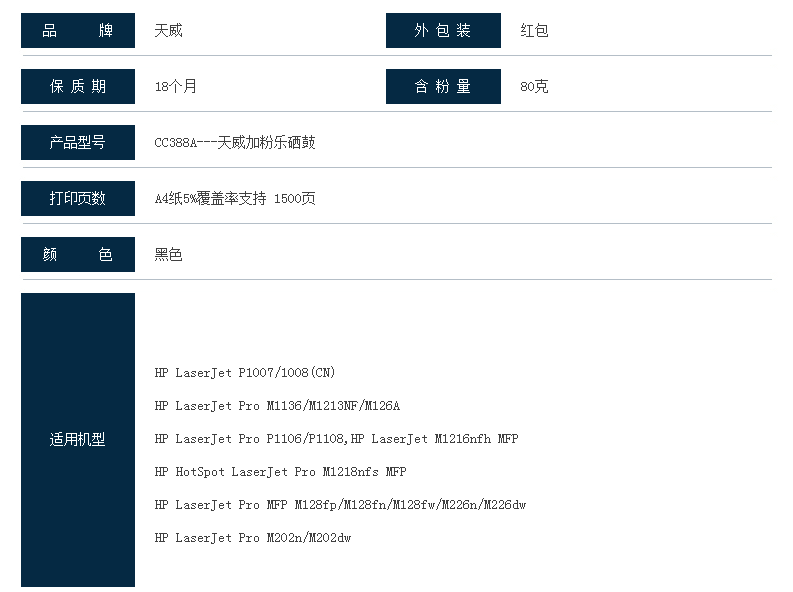Click the 颜色 label cell

click(78, 254)
